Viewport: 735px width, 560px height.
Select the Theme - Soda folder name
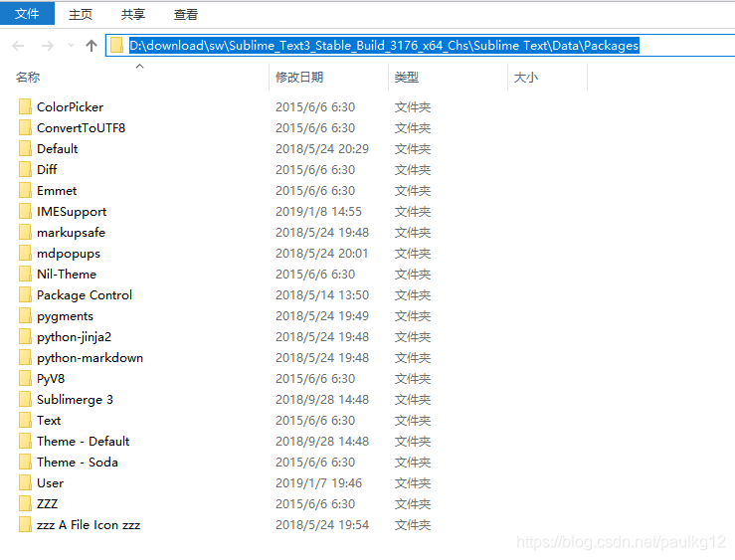point(78,463)
